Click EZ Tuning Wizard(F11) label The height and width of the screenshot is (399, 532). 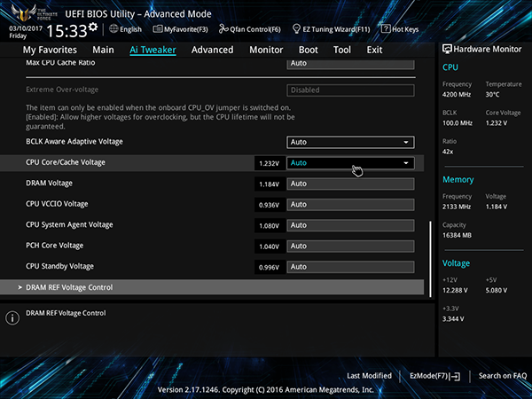(x=336, y=29)
